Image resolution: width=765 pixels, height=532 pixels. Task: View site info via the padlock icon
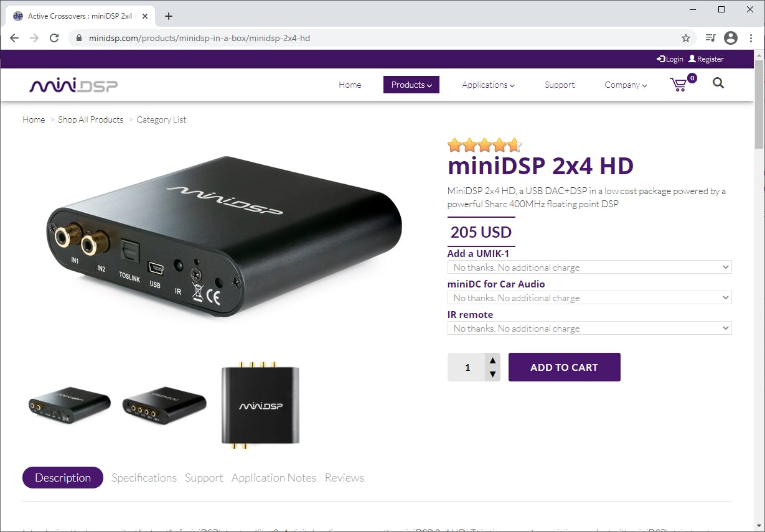click(78, 38)
